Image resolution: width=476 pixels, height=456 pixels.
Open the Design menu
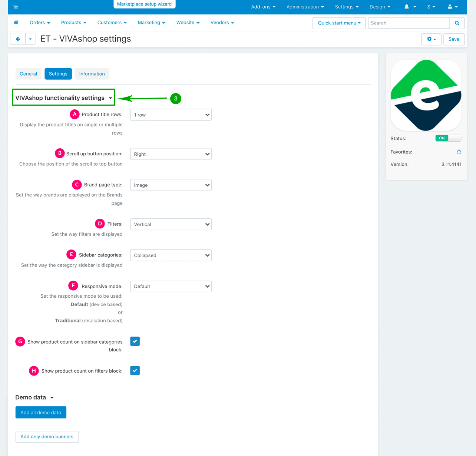coord(380,7)
